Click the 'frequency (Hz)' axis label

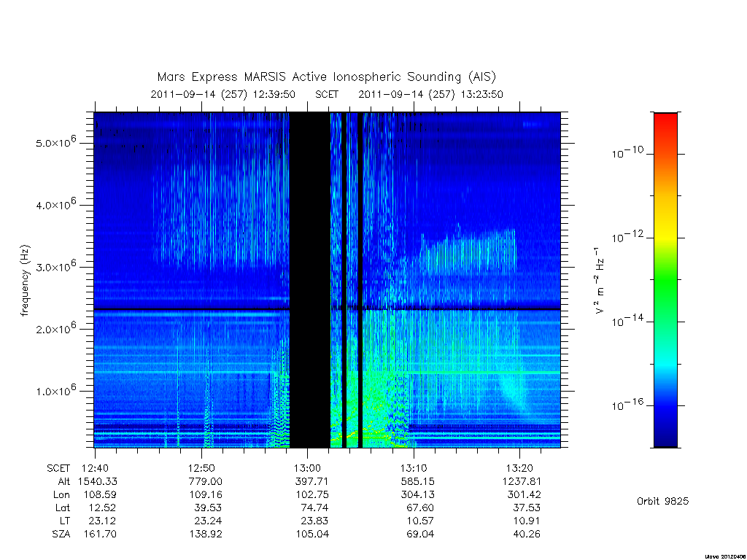click(x=26, y=281)
